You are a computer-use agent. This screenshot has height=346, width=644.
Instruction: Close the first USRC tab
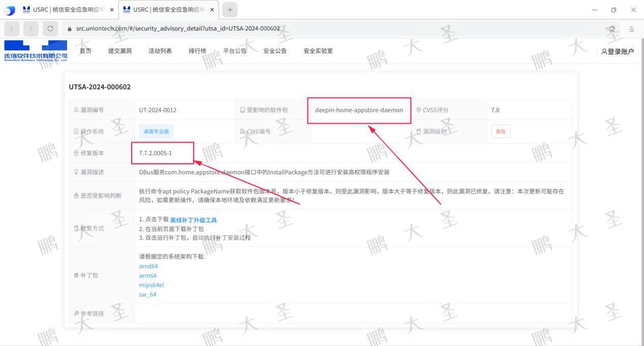[x=112, y=10]
